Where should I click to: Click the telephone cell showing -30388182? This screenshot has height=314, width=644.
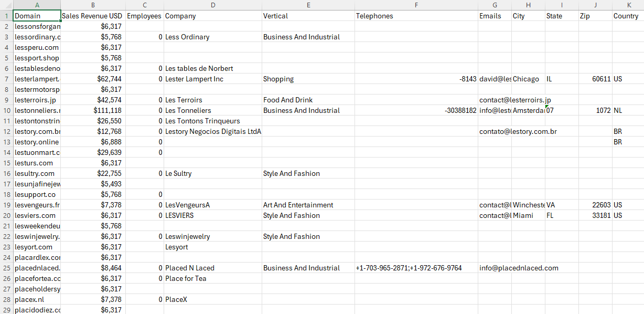416,110
